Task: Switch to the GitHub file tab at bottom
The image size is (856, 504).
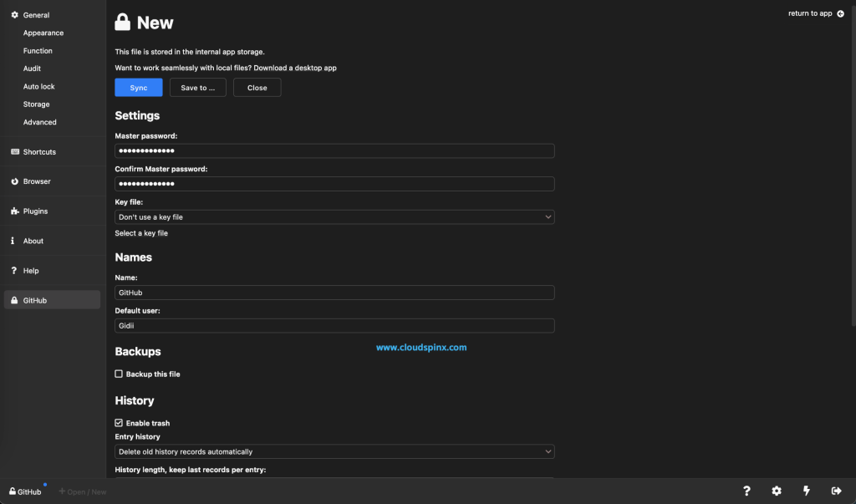Action: click(x=25, y=491)
